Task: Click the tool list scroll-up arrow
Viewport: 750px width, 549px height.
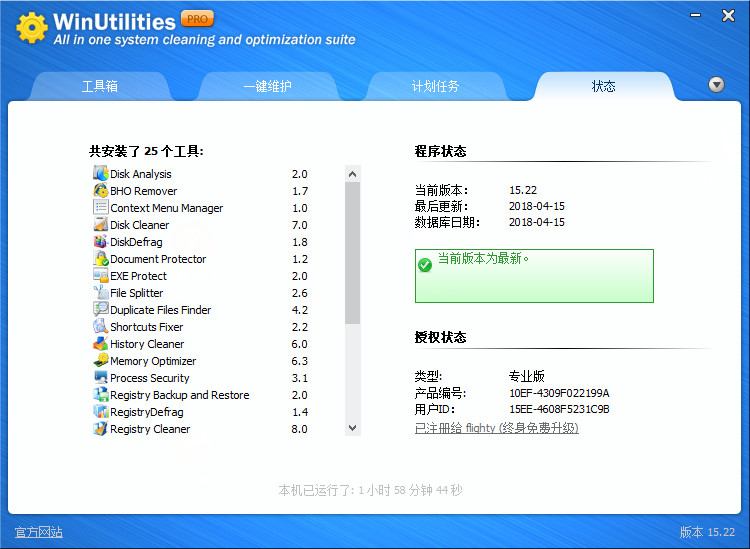Action: point(353,174)
